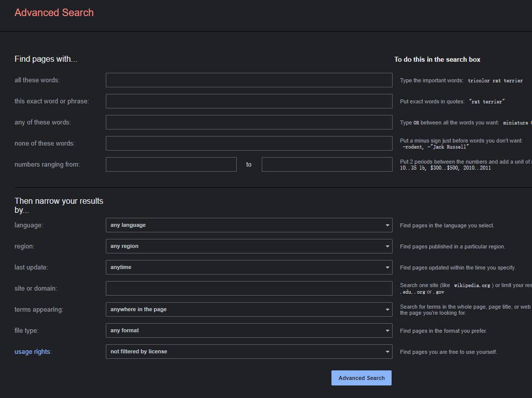This screenshot has height=398, width=532.
Task: Click the 'numbers ranging from:' label
Action: point(47,164)
